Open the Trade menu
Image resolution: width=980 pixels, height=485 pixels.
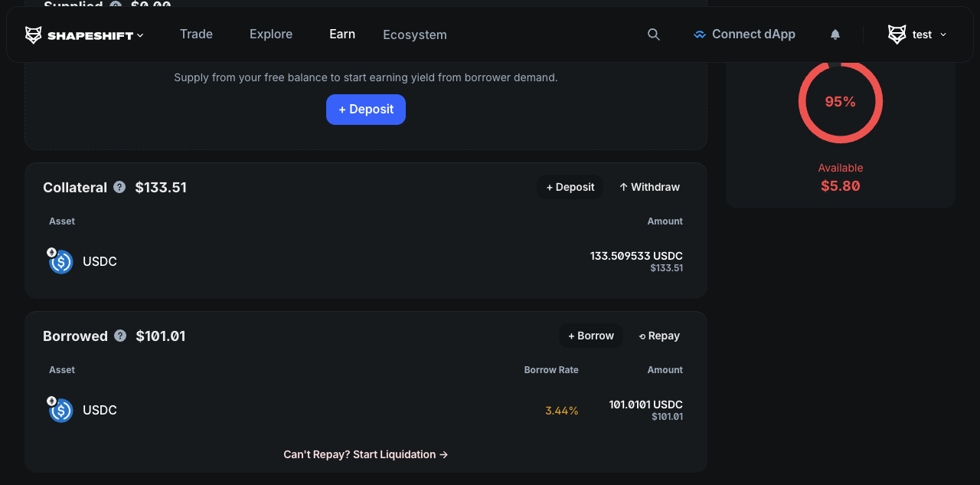click(196, 34)
